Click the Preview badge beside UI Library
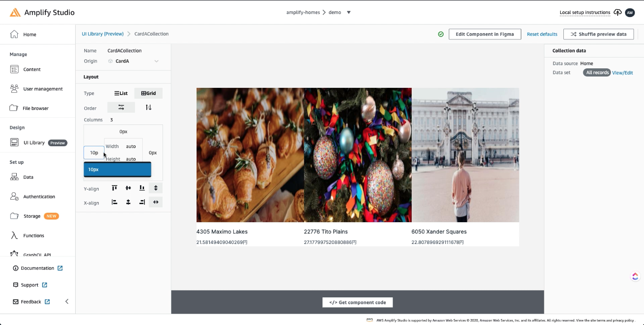Screen dimensions: 644x325 point(58,143)
